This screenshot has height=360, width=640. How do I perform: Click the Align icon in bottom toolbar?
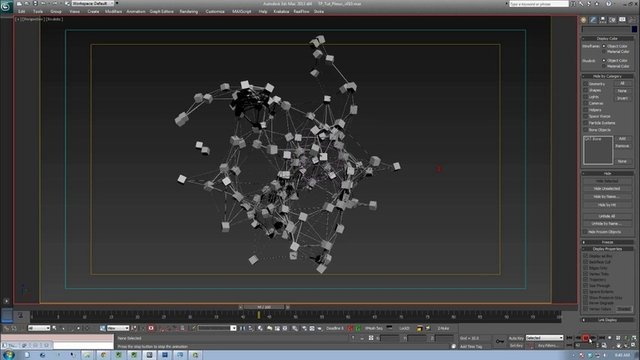pos(251,328)
